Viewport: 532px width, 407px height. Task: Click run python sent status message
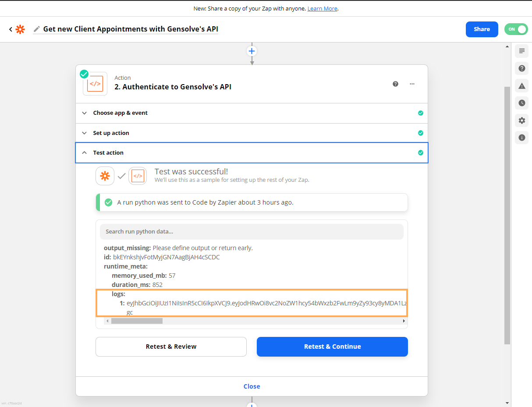tap(205, 203)
